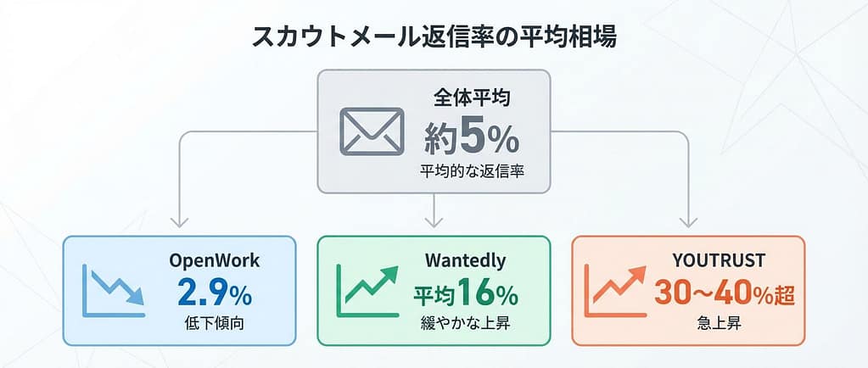Click the blue downward trend chart icon
The image size is (868, 368).
pos(114,291)
